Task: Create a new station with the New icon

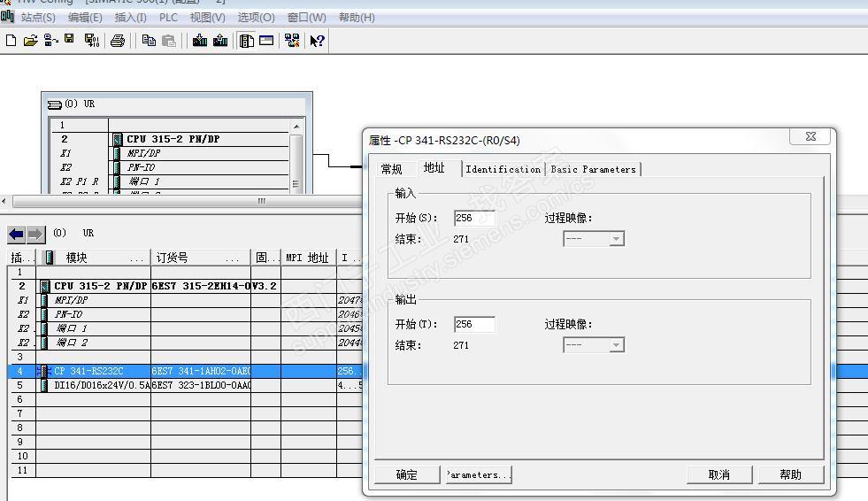Action: tap(12, 41)
